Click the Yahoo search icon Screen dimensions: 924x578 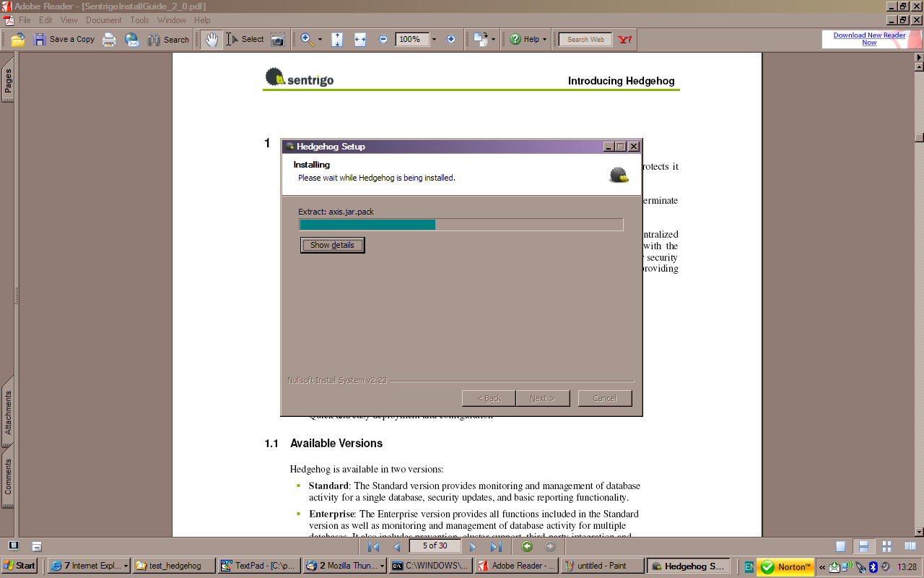click(625, 40)
